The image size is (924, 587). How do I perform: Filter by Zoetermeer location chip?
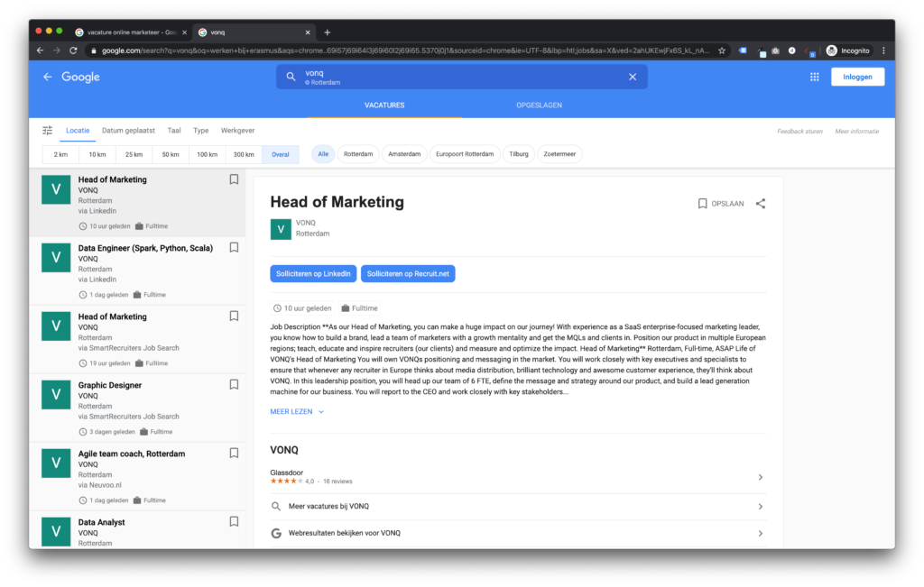559,153
